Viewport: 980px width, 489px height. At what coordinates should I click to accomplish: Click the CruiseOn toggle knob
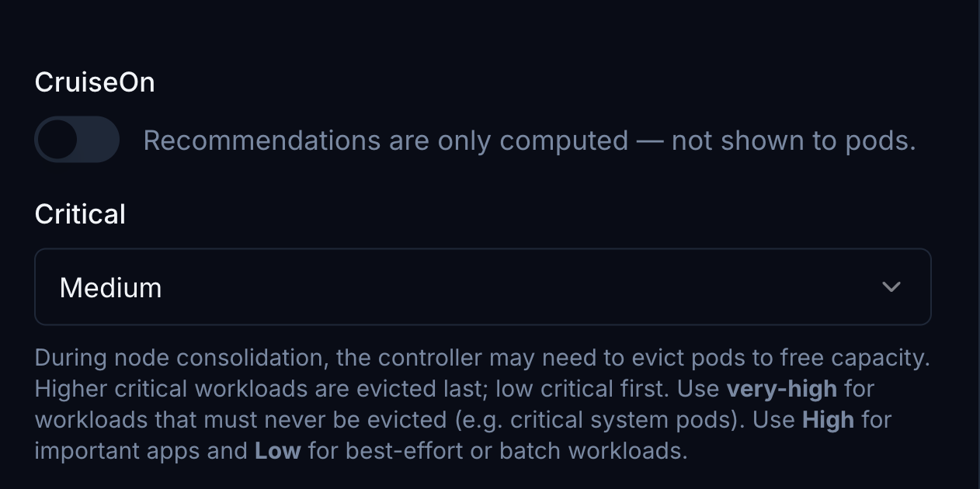point(59,139)
